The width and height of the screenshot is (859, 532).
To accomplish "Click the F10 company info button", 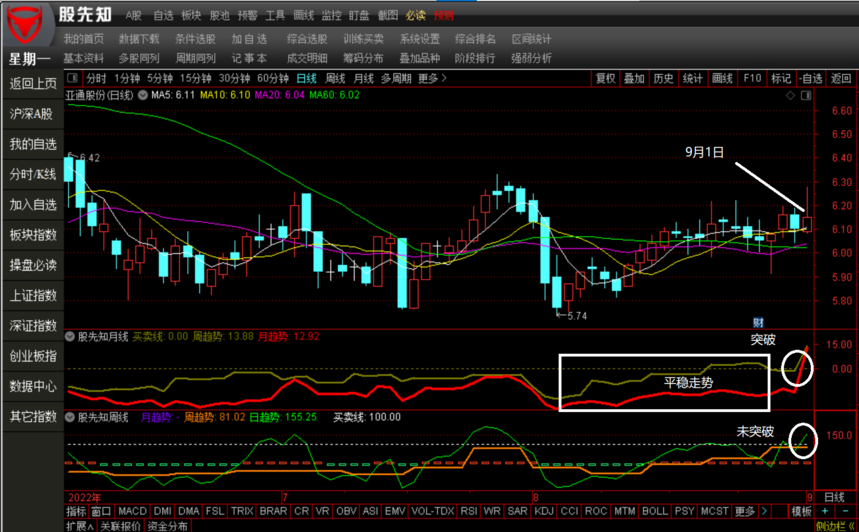I will [752, 78].
